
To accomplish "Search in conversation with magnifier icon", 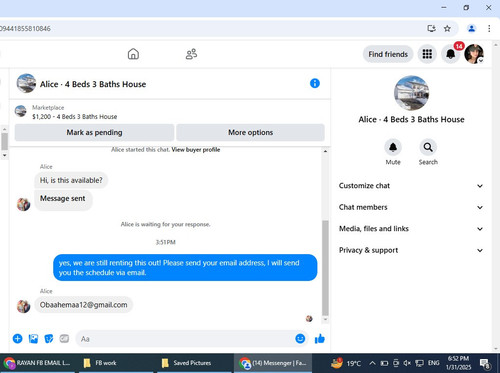I will 428,147.
